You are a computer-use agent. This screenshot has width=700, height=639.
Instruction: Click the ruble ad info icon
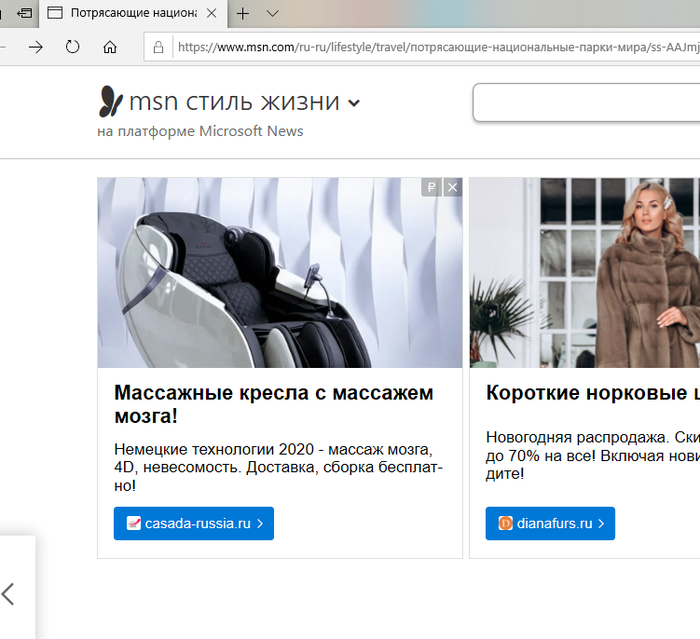point(431,188)
